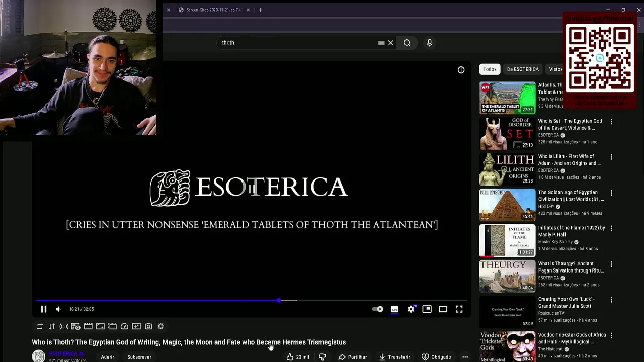Screen dimensions: 644x362
Task: Open the player settings gear
Action: tap(411, 309)
